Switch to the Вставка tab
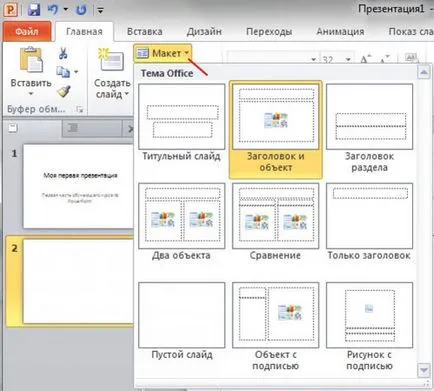This screenshot has width=434, height=391. (145, 32)
